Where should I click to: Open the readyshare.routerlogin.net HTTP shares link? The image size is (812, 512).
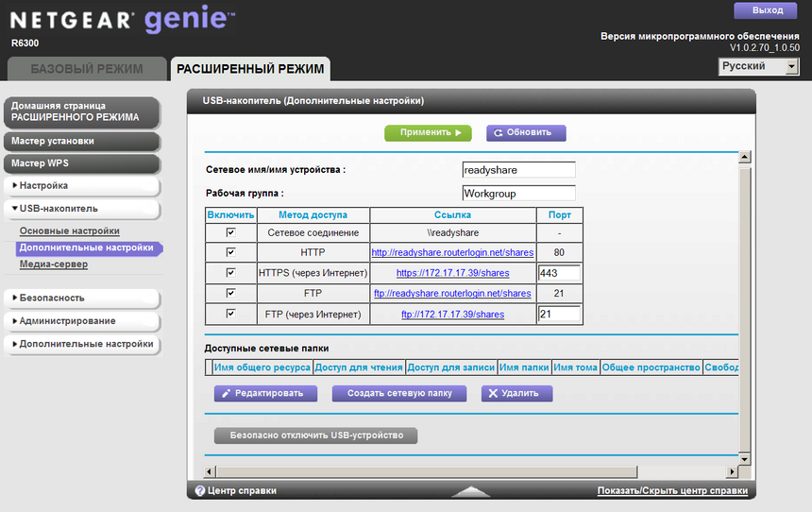click(452, 253)
